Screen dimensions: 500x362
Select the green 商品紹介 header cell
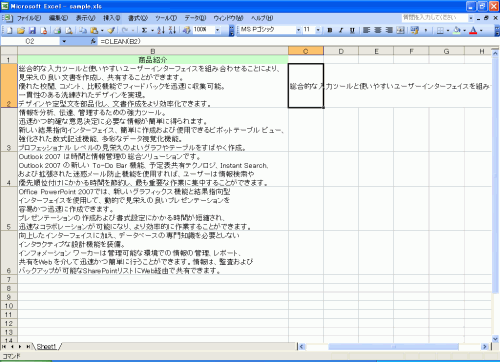pos(153,60)
